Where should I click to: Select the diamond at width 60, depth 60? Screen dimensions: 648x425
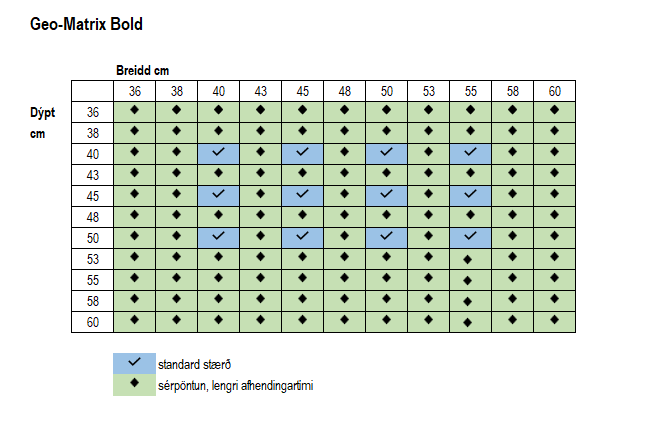tap(554, 320)
